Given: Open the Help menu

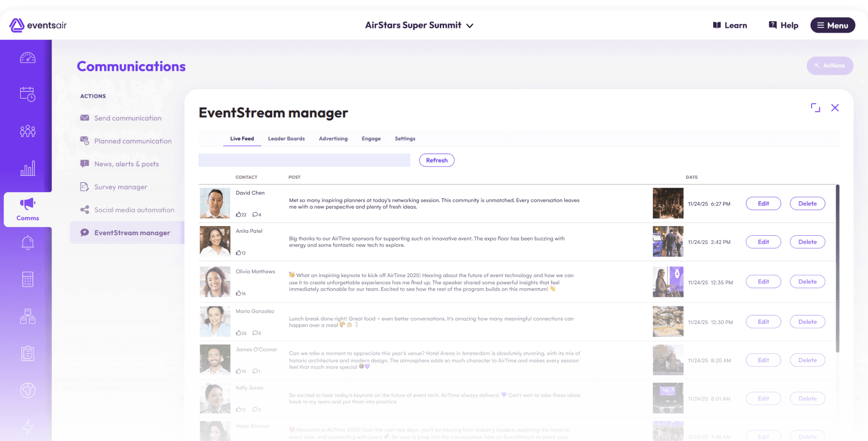Looking at the screenshot, I should 783,25.
